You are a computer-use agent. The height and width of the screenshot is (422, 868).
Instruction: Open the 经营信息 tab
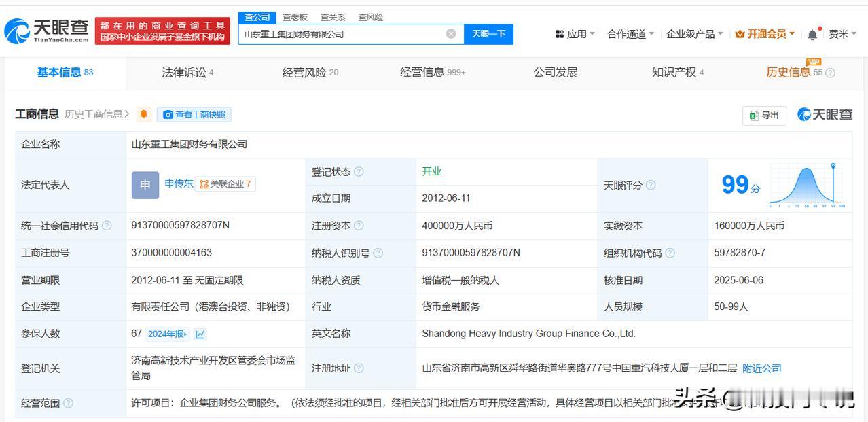[x=433, y=72]
